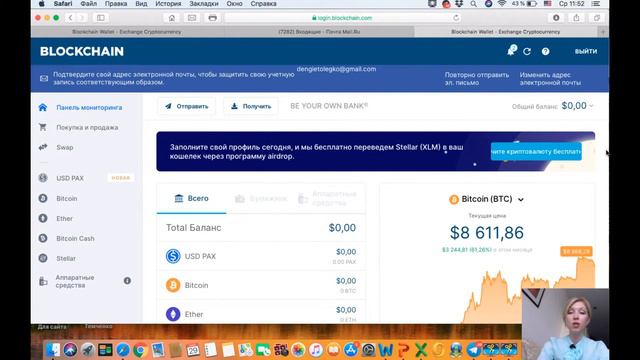Expand the Bitcoin (BTC) price dropdown

(521, 200)
